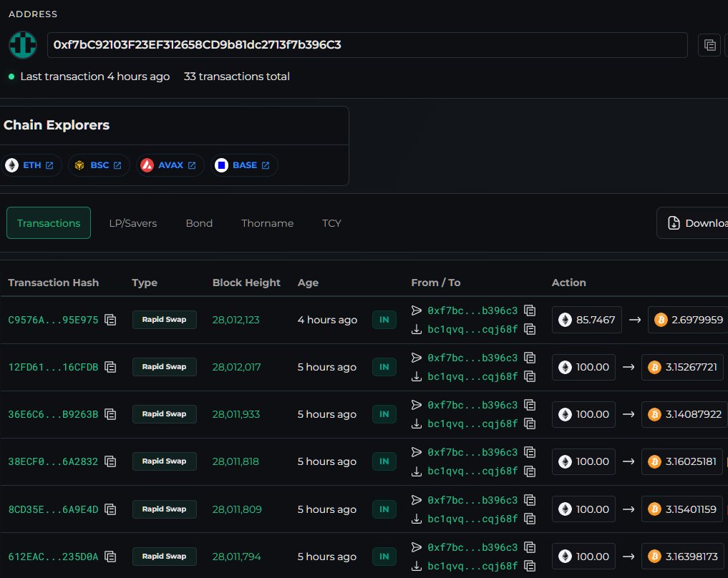The width and height of the screenshot is (728, 578).
Task: Copy hash 8CD35E...6A9E4D with copy icon
Action: coord(110,509)
